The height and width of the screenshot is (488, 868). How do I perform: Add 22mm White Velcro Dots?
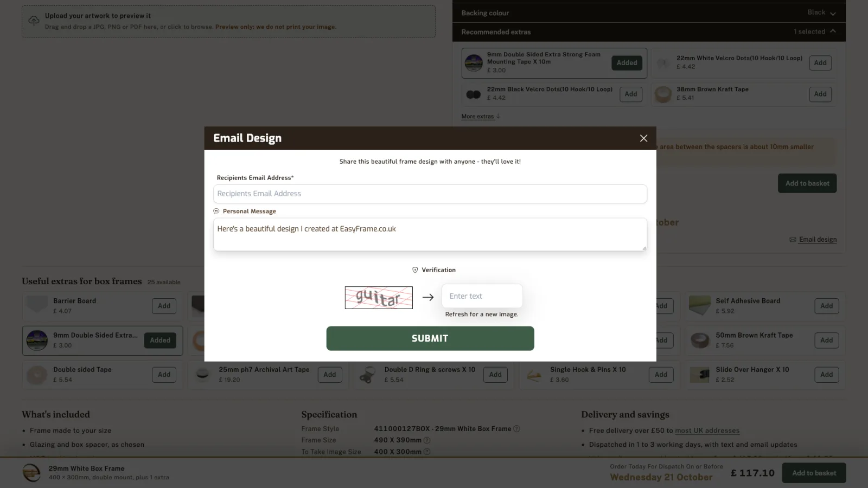click(820, 63)
